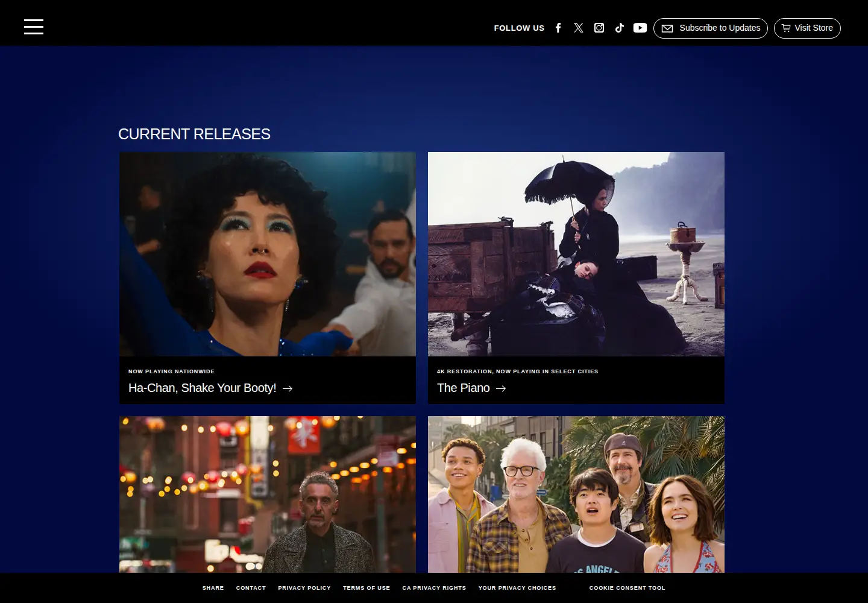868x603 pixels.
Task: Open the hamburger navigation menu
Action: point(34,27)
